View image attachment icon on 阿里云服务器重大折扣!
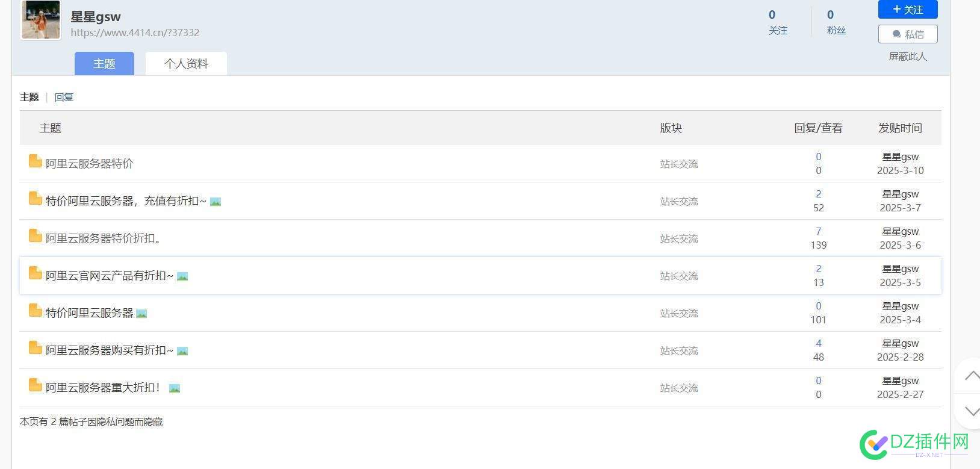The height and width of the screenshot is (469, 980). tap(175, 388)
